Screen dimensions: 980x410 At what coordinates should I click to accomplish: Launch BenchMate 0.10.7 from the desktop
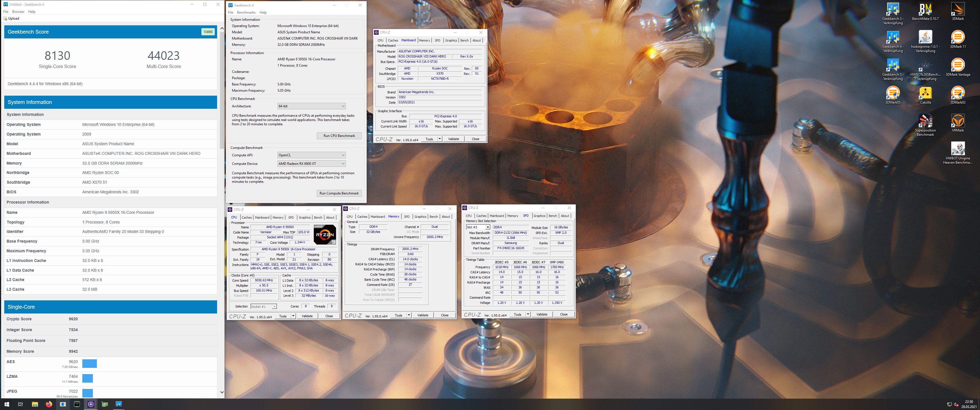(925, 11)
